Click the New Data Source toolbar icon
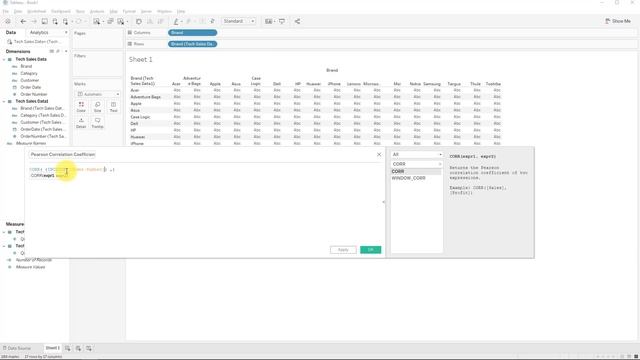Image resolution: width=640 pixels, height=360 pixels. [x=55, y=21]
